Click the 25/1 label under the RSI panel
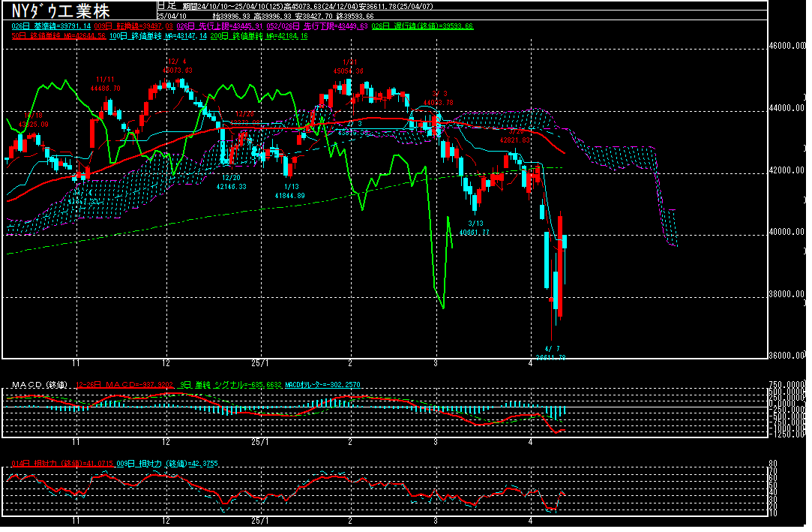 (x=260, y=521)
